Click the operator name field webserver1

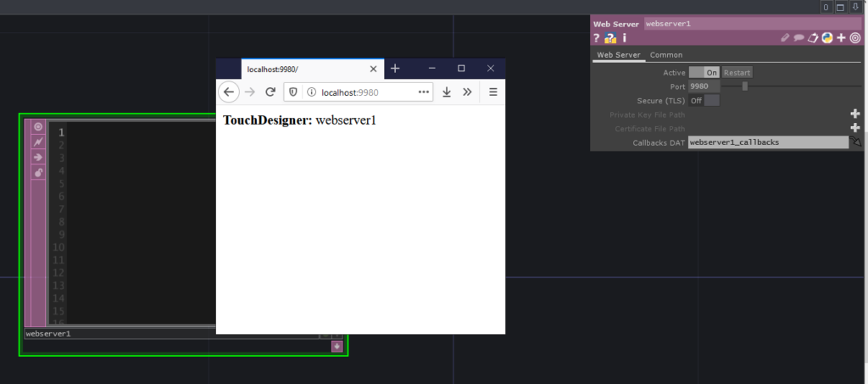[x=753, y=24]
